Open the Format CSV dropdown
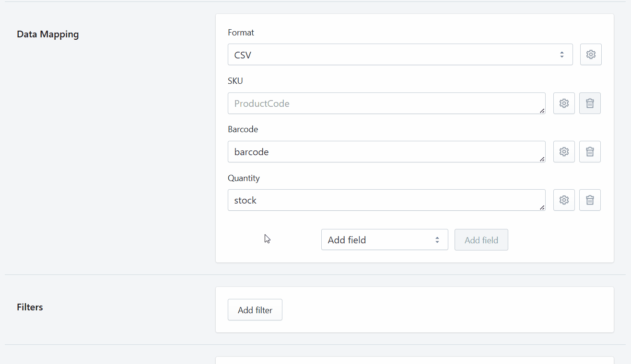Screen dimensions: 631x364 click(x=400, y=55)
